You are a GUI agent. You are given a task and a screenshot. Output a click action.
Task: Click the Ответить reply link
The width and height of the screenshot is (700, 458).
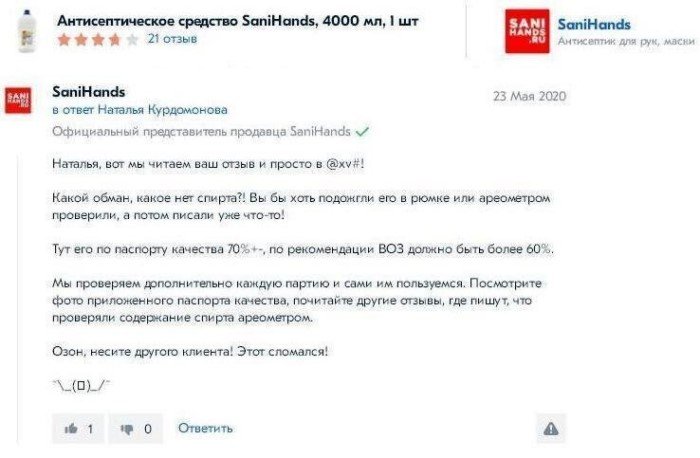[205, 428]
